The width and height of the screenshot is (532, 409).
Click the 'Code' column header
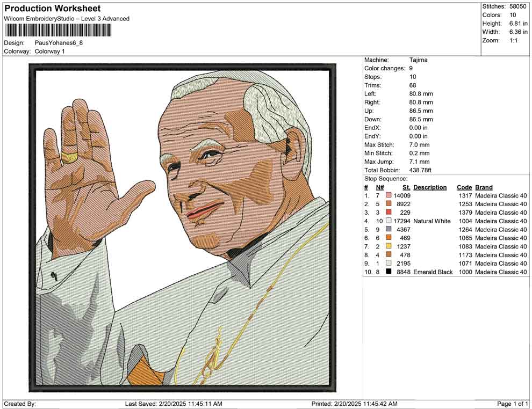click(x=464, y=187)
